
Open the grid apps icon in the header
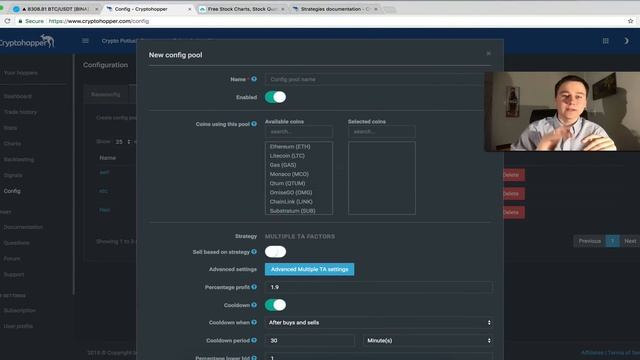click(606, 41)
